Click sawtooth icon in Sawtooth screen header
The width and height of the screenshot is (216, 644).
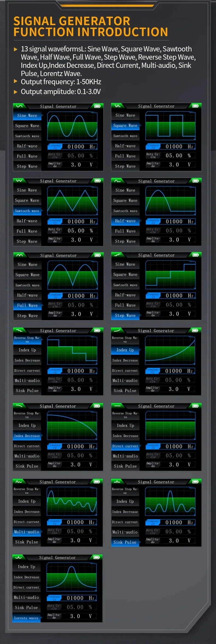pyautogui.click(x=19, y=181)
